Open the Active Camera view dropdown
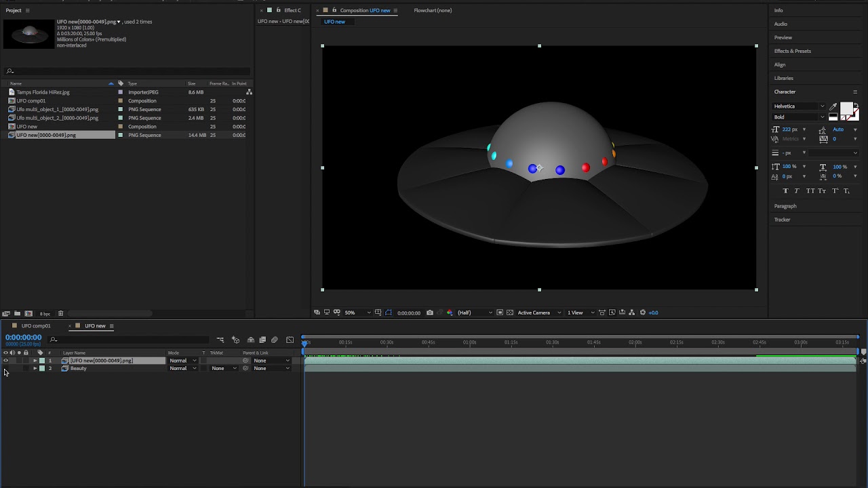Screen dimensions: 868x488 tap(539, 312)
